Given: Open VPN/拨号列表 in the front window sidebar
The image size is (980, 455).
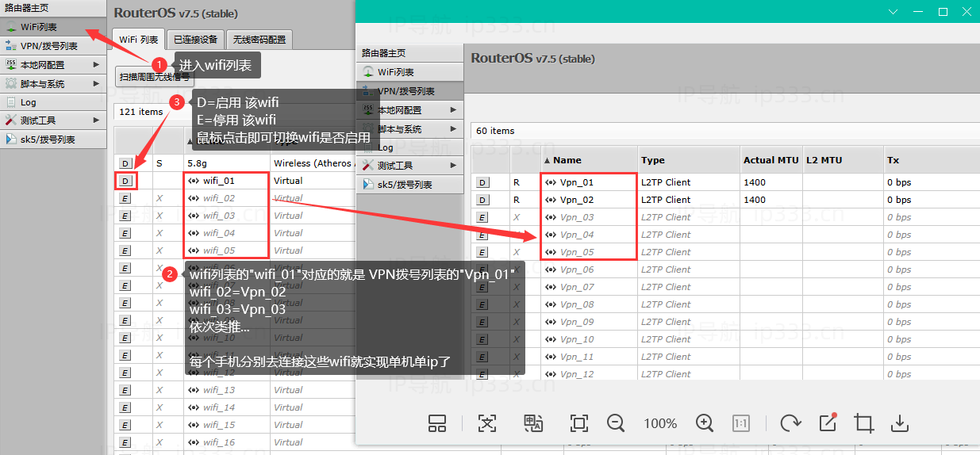Looking at the screenshot, I should point(410,91).
